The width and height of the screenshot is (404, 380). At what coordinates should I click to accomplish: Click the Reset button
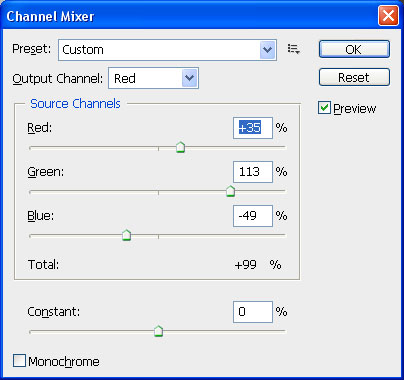tap(354, 77)
